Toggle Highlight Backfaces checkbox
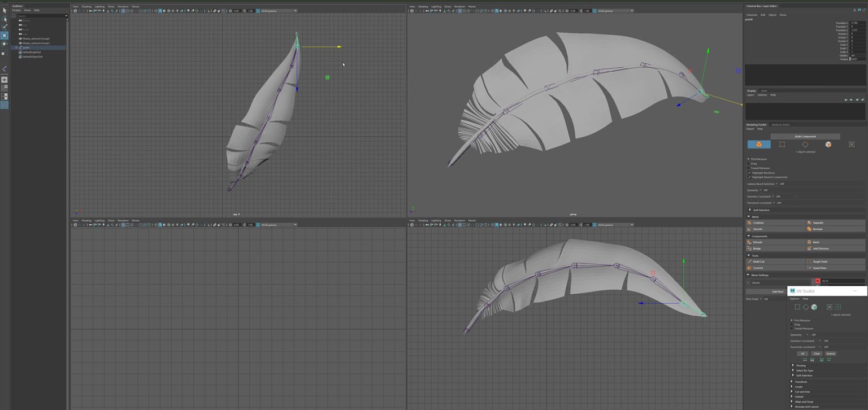This screenshot has height=410, width=868. (x=749, y=173)
